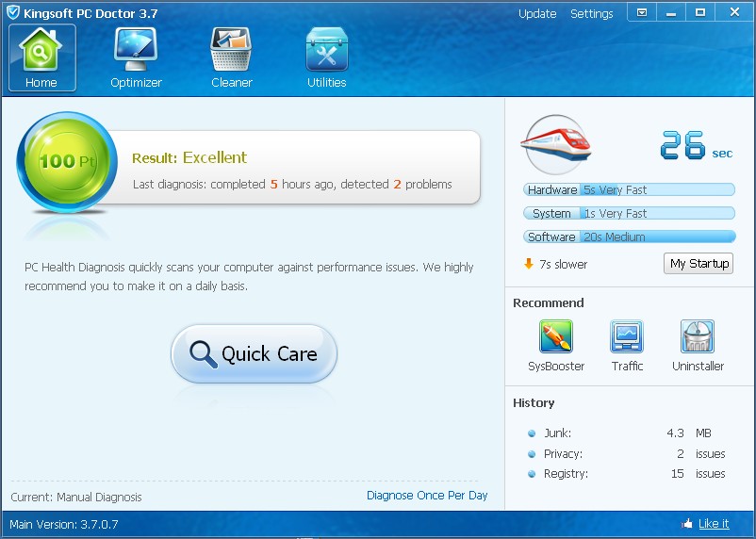Image resolution: width=756 pixels, height=539 pixels.
Task: Click the Recommend section heading
Action: 549,302
